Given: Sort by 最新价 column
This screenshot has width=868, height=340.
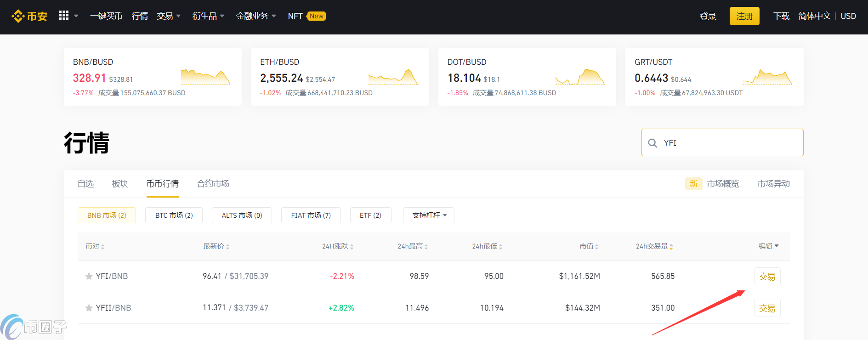Looking at the screenshot, I should [216, 246].
